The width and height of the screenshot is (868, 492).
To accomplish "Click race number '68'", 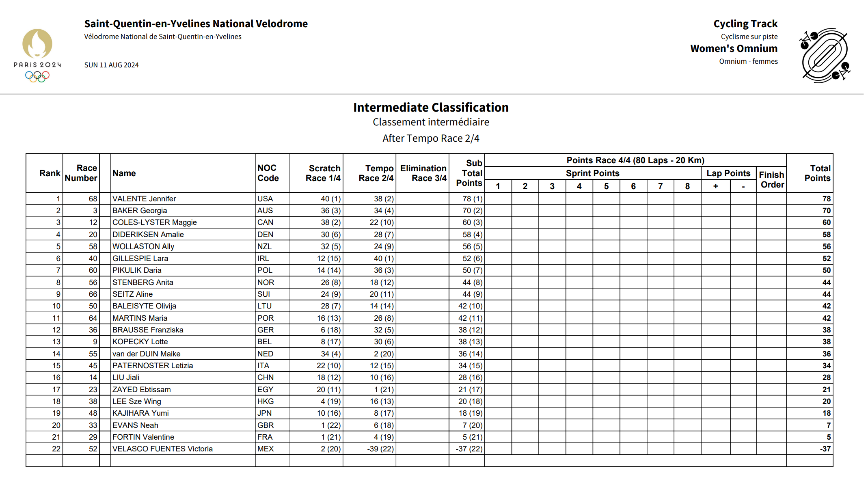I will pos(93,199).
